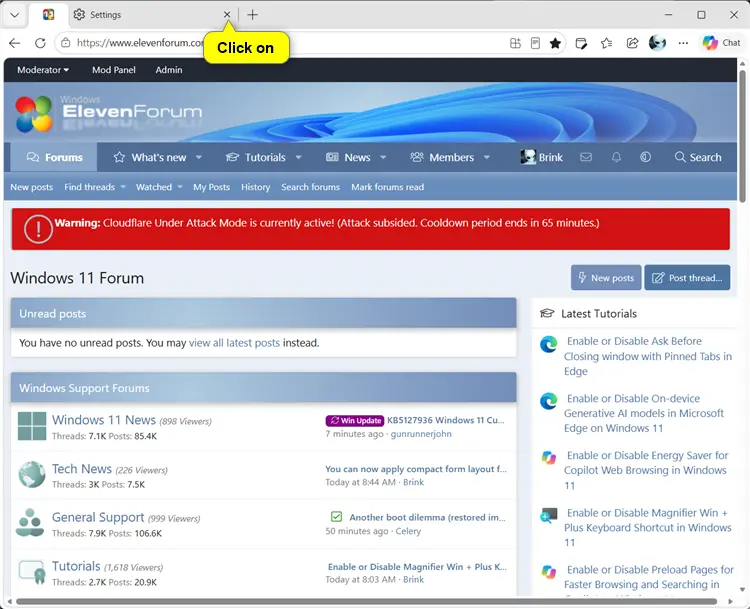Toggle forum style variation icon
The width and height of the screenshot is (750, 609).
[x=645, y=157]
